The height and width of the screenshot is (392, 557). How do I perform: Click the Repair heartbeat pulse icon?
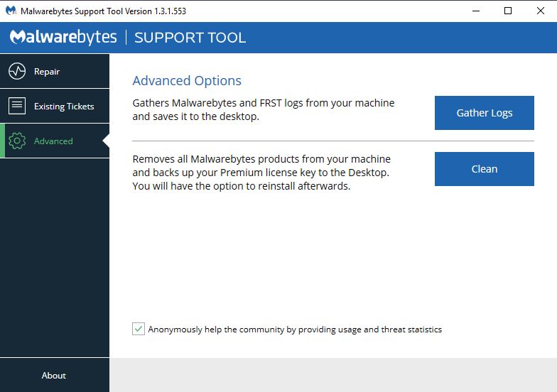(17, 71)
